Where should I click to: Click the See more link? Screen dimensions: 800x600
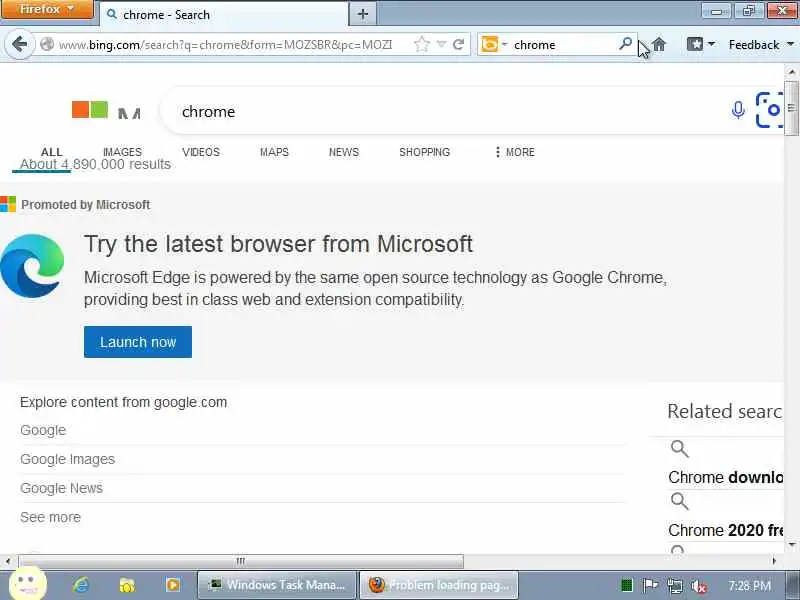51,517
